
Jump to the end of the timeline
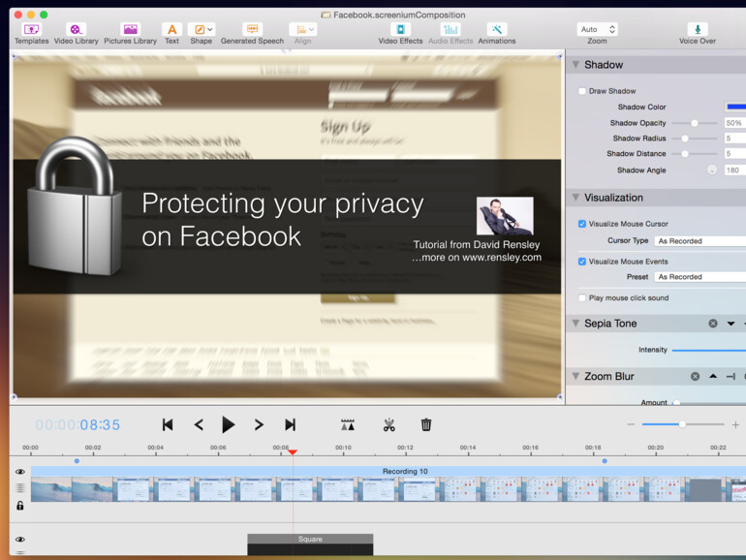coord(291,424)
